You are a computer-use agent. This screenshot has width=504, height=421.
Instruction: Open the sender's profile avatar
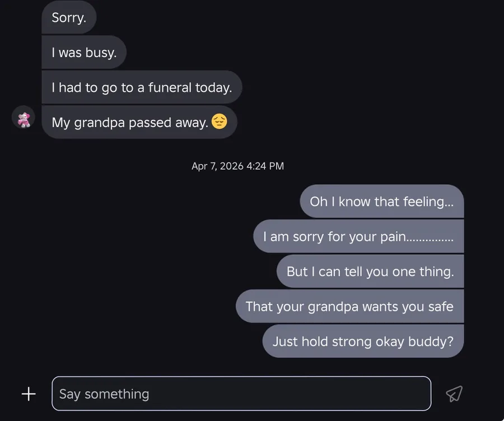[24, 119]
